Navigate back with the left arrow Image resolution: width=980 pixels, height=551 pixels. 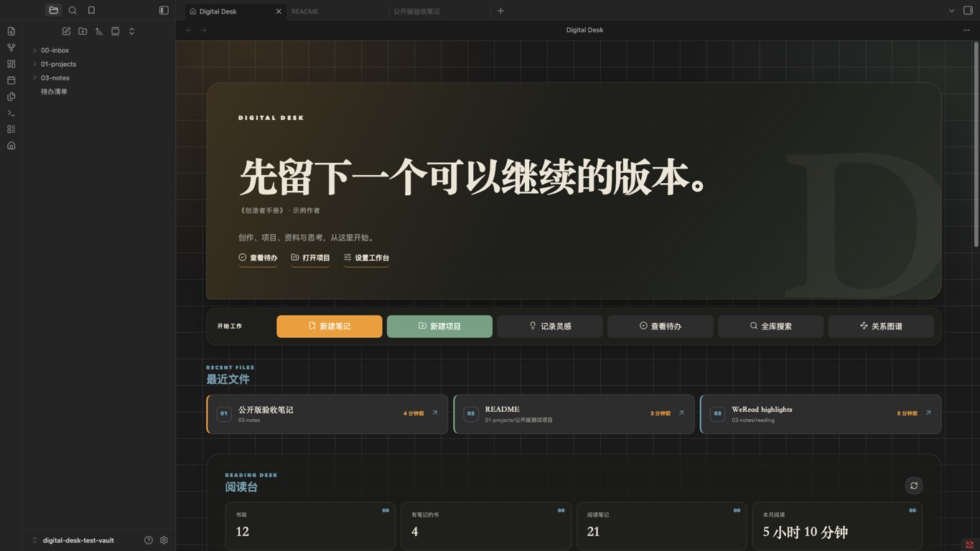point(189,30)
